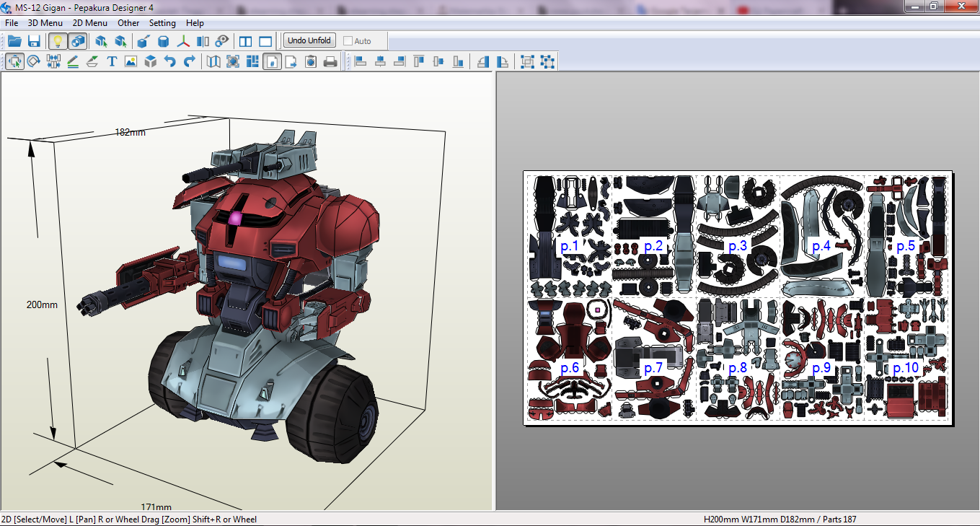980x526 pixels.
Task: Toggle the XYZ axis display icon
Action: pyautogui.click(x=184, y=41)
